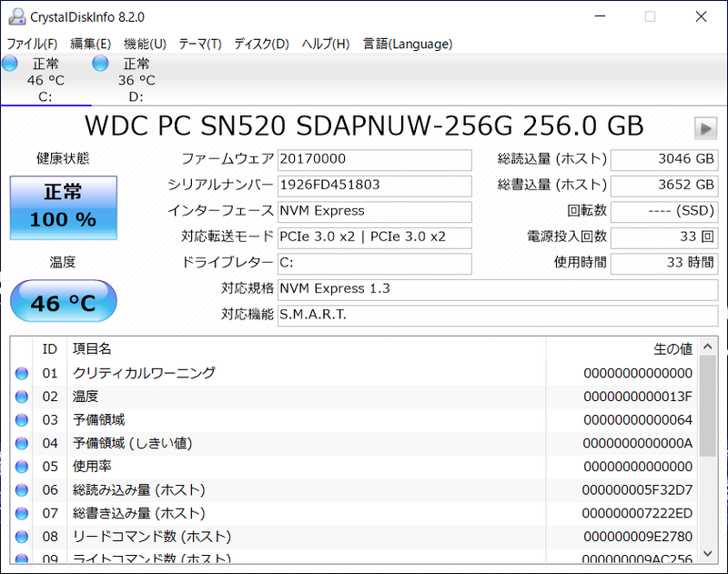Click the next-disk arrow button on the right
This screenshot has height=574, width=728.
(x=705, y=127)
